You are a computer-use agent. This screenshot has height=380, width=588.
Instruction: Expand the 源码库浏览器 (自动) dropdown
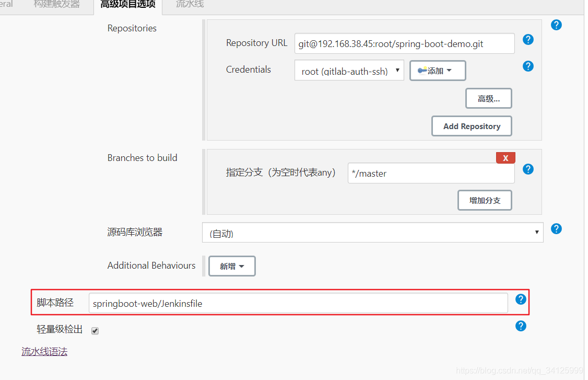point(372,233)
